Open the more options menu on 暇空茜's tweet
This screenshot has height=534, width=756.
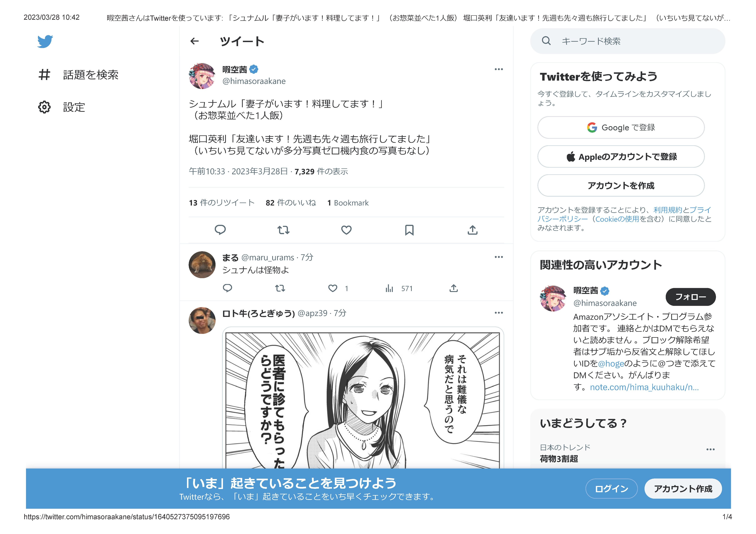pos(499,69)
